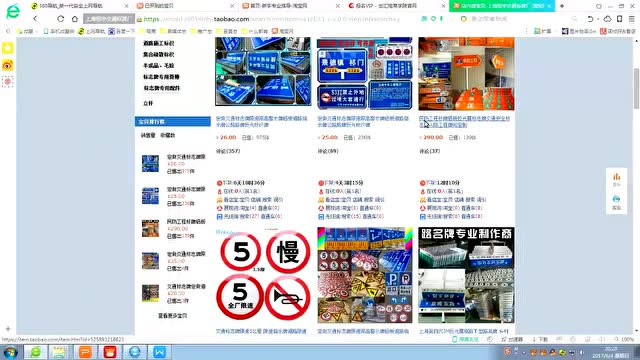
Task: Switch to the third taobao browser tab
Action: click(291, 6)
